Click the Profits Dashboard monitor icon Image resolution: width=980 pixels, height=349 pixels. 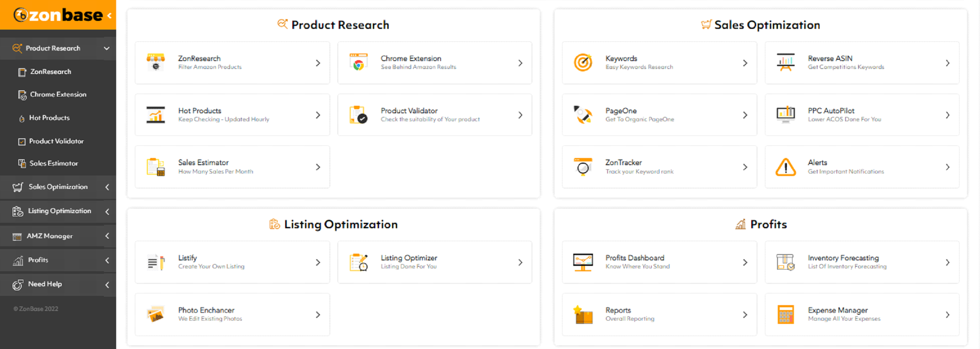[x=583, y=262]
